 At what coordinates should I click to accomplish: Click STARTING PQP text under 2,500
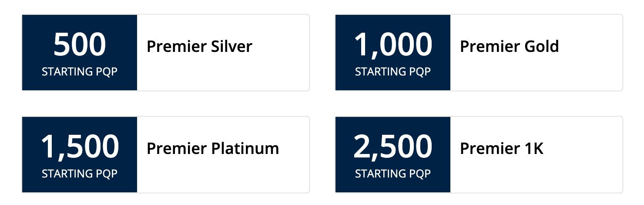click(393, 174)
